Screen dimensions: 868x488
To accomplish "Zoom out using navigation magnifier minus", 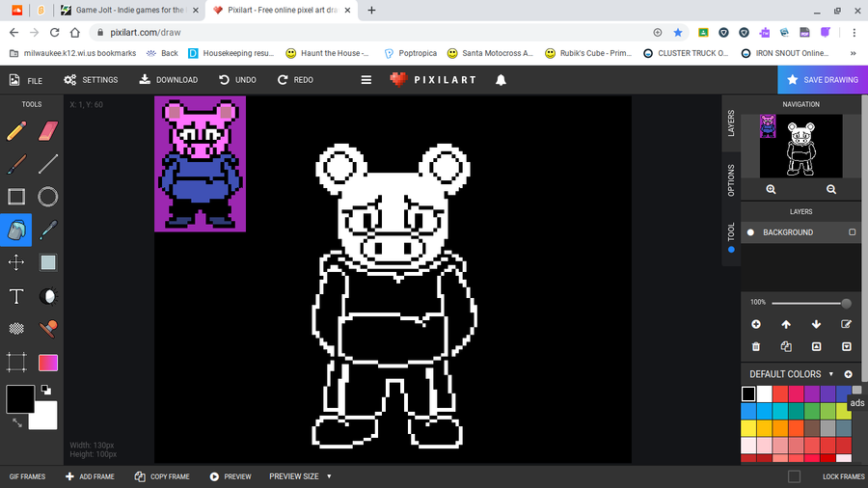I will click(831, 189).
